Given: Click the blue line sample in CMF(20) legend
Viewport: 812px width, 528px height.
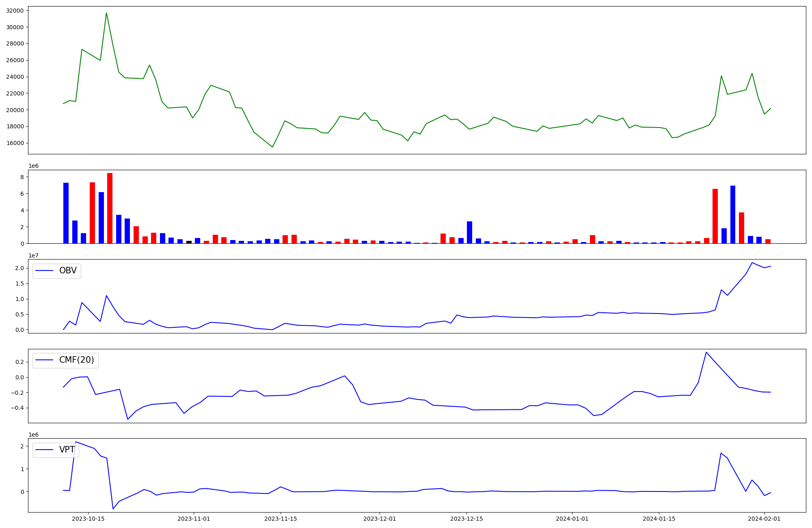Looking at the screenshot, I should click(x=45, y=360).
